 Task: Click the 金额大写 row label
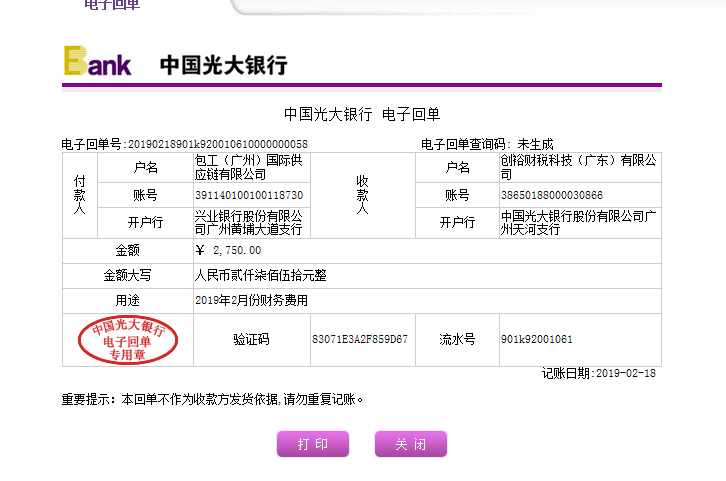tap(127, 275)
